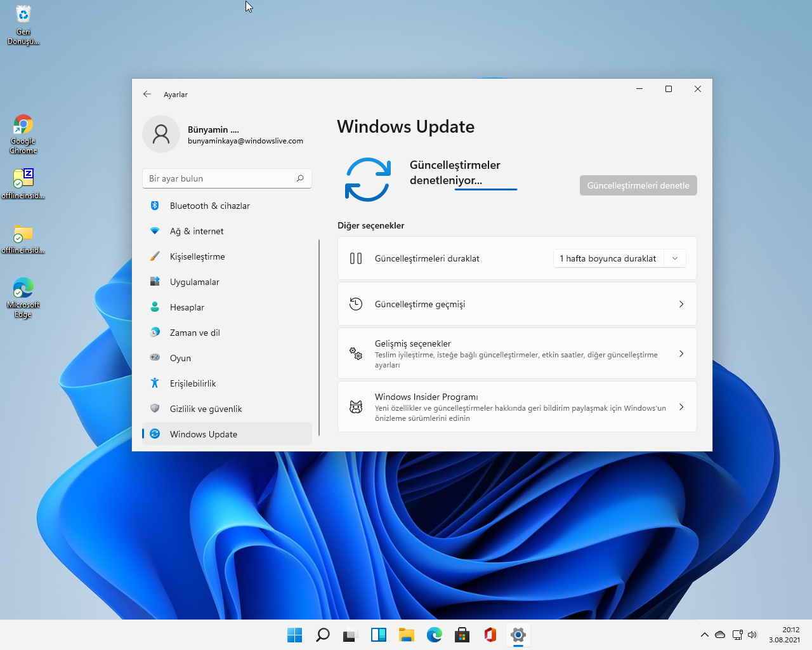Maximize the Ayarlar window
Image resolution: width=812 pixels, height=650 pixels.
(669, 89)
